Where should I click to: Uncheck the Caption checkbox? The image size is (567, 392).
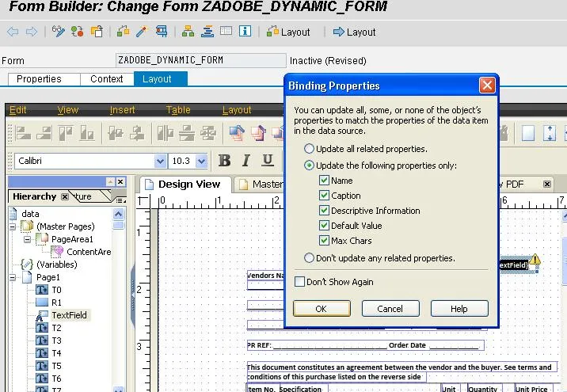coord(324,196)
